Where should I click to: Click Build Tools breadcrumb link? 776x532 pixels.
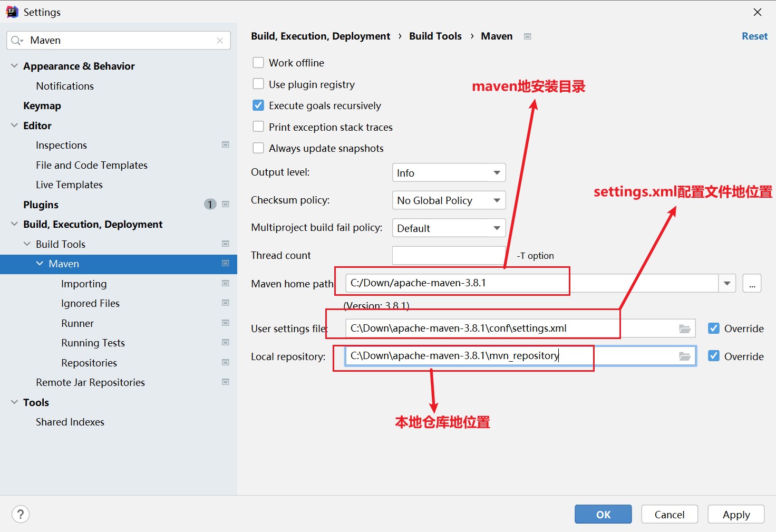coord(435,36)
